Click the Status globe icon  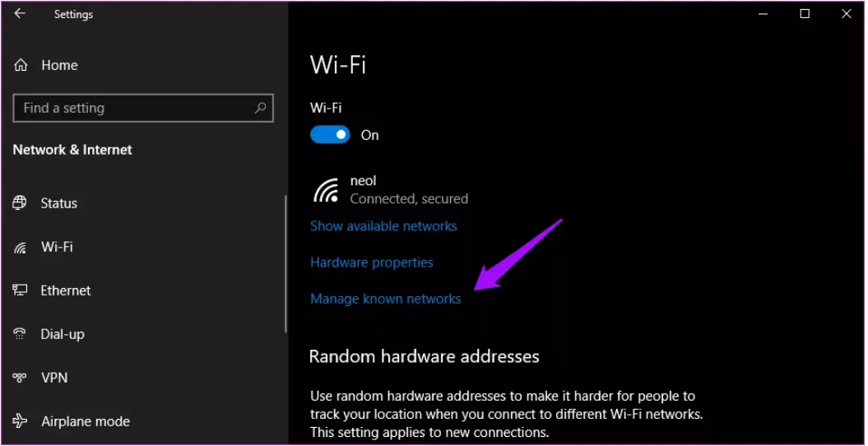point(20,203)
